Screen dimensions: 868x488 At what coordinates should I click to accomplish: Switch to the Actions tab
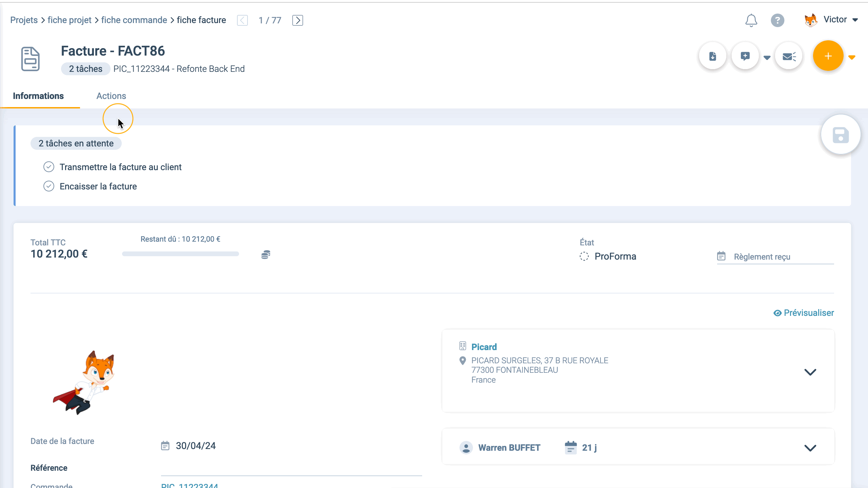point(111,96)
